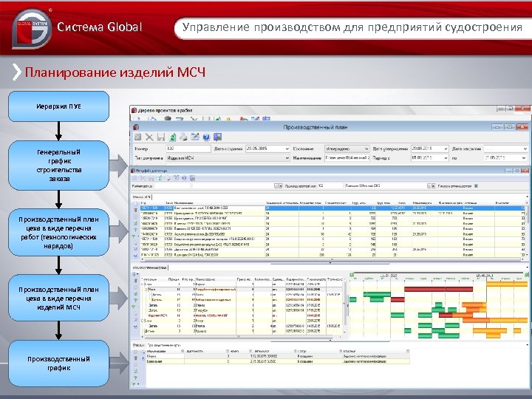The width and height of the screenshot is (532, 399).
Task: Click the Иерархия ПУЕ box
Action: [58, 106]
